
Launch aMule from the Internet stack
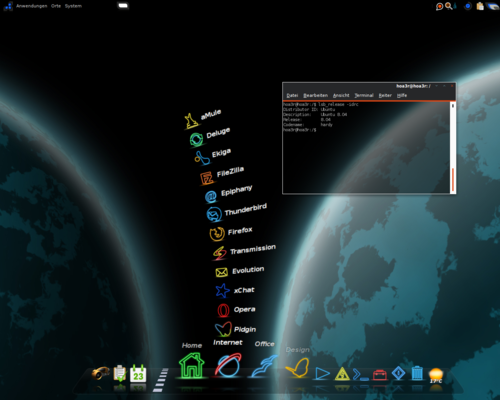tap(191, 121)
